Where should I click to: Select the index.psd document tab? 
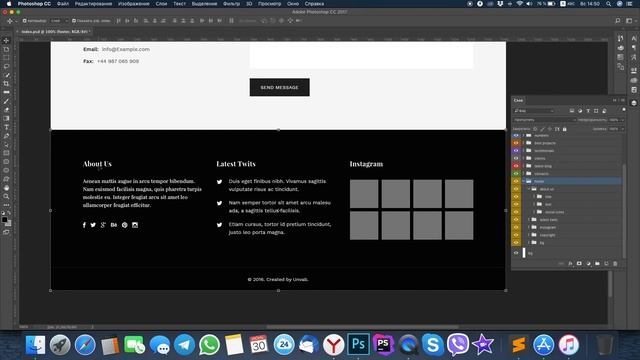point(55,31)
